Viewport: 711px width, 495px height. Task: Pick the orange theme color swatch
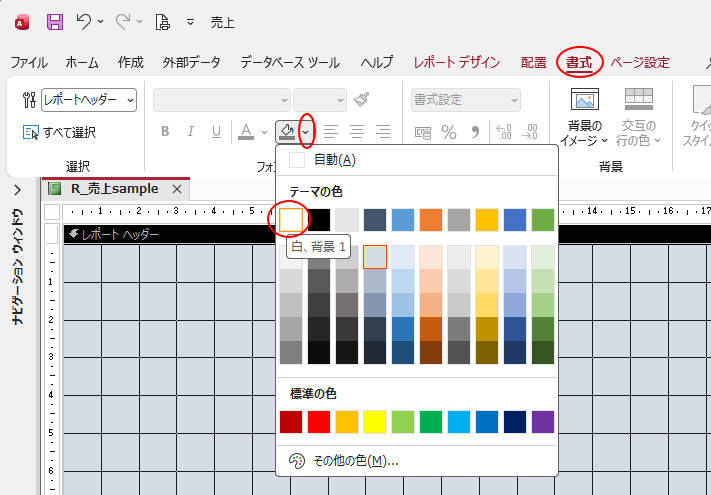tap(431, 220)
